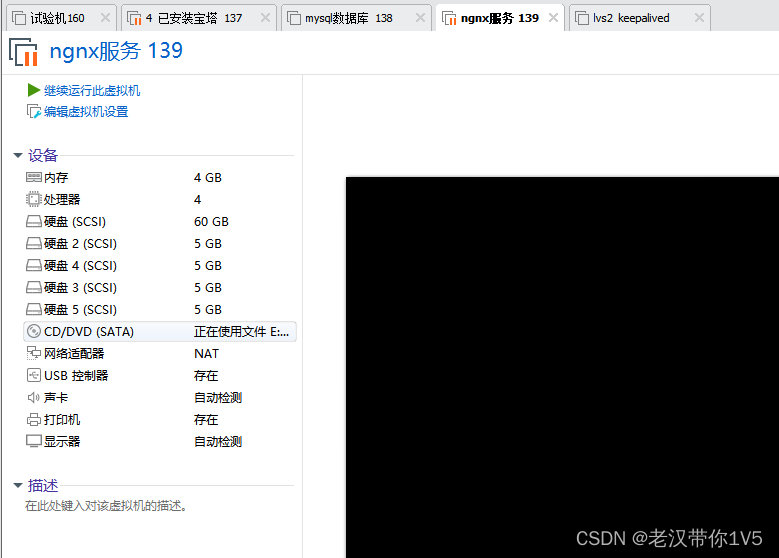The image size is (779, 558).
Task: Click the VM icon on mysql数据库 138 tab
Action: [294, 18]
